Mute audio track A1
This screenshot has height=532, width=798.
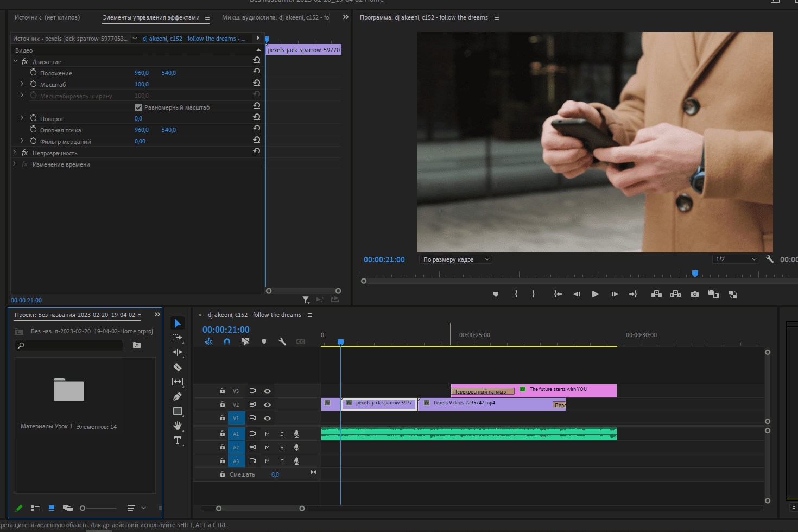coord(267,434)
